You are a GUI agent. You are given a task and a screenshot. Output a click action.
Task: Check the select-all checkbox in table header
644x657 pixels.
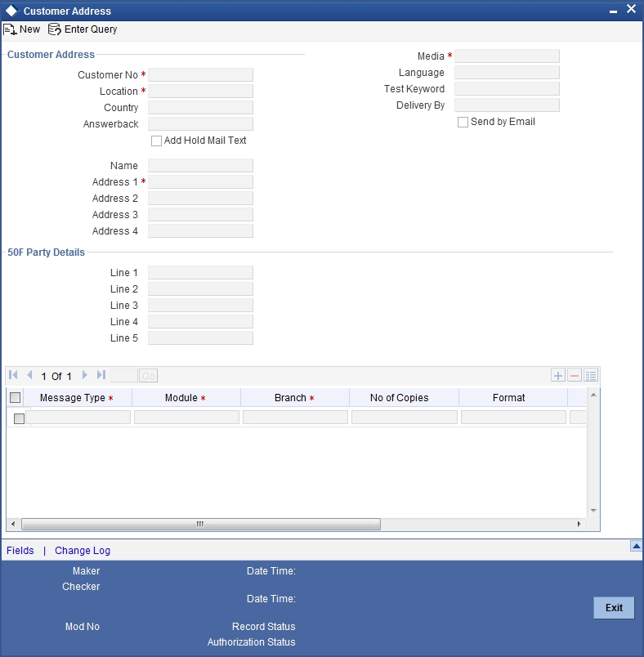coord(15,397)
